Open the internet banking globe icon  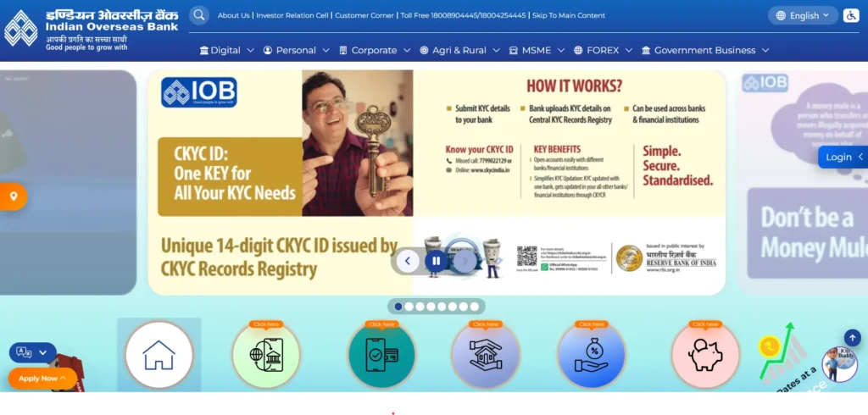[266, 355]
